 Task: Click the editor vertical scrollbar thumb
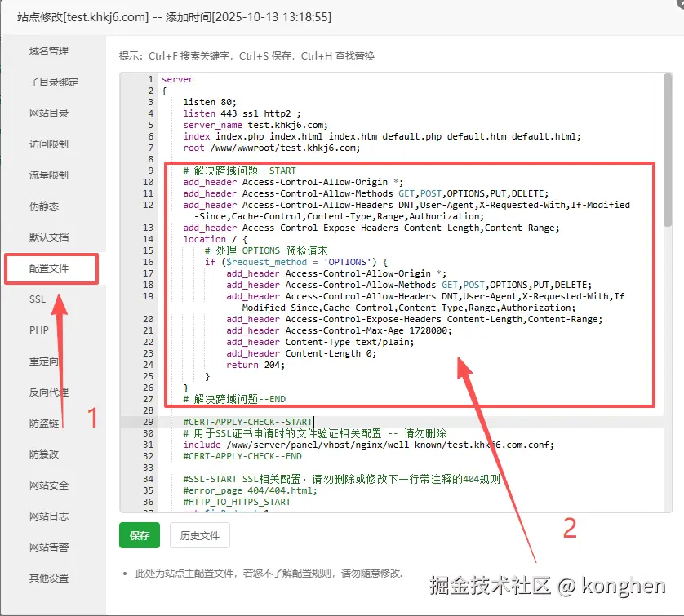(668, 150)
